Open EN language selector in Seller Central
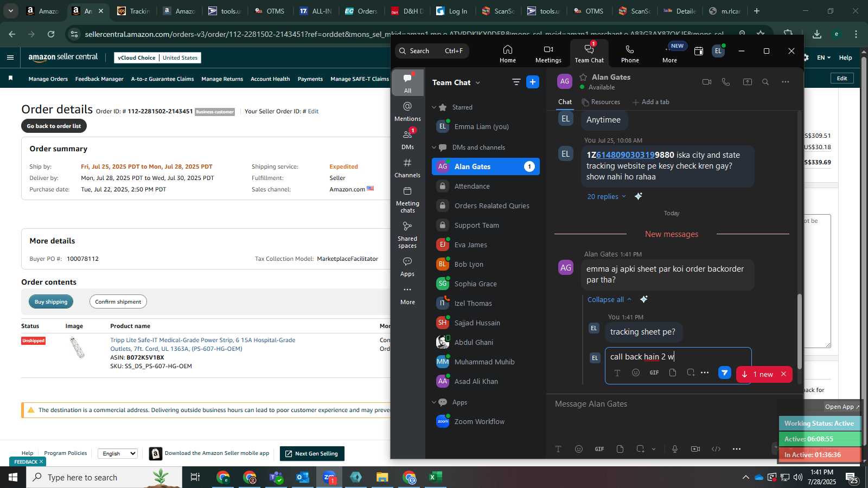 click(824, 57)
